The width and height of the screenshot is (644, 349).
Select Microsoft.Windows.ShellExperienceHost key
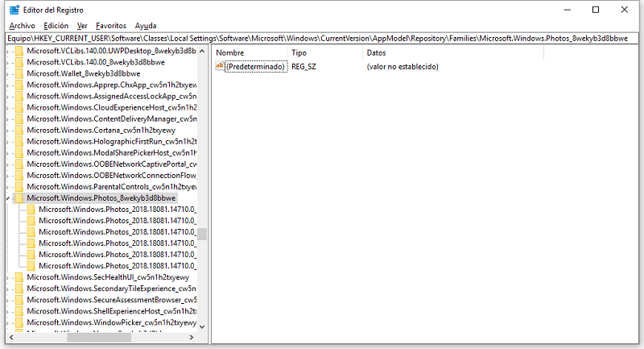[x=112, y=311]
